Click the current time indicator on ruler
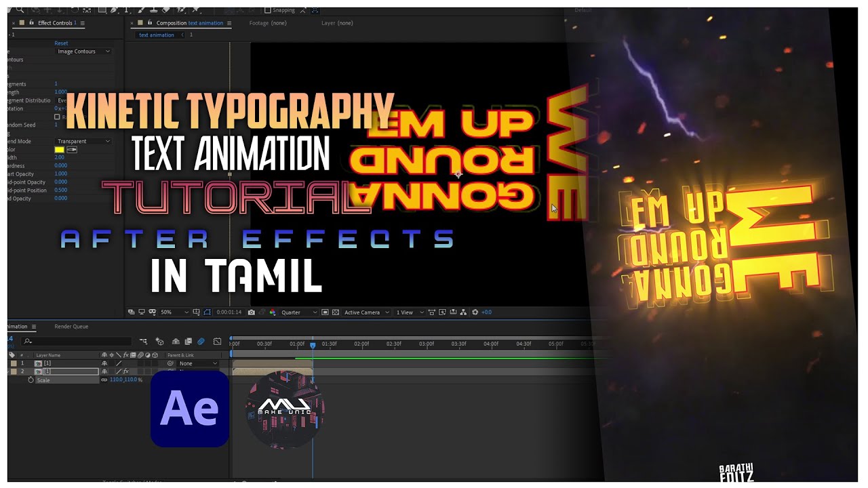The height and width of the screenshot is (488, 868). (313, 344)
